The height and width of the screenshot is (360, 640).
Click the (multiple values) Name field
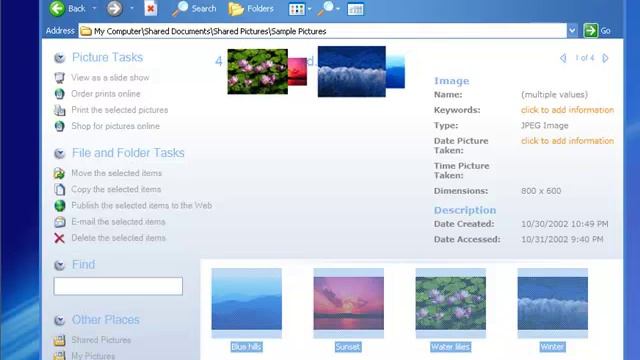pos(554,95)
